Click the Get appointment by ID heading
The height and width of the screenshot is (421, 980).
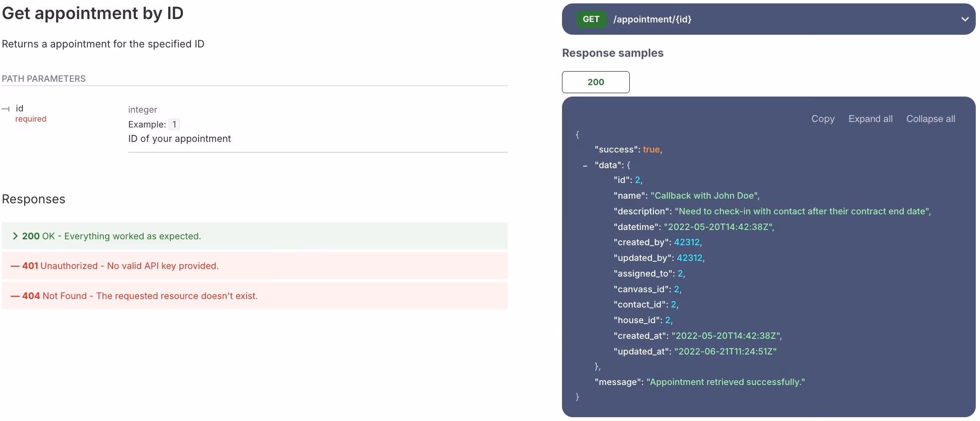93,13
